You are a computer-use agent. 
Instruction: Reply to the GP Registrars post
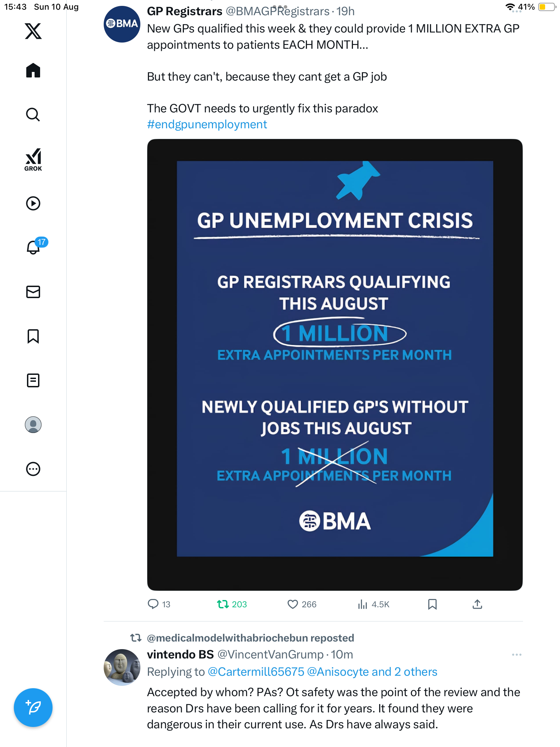coord(153,604)
